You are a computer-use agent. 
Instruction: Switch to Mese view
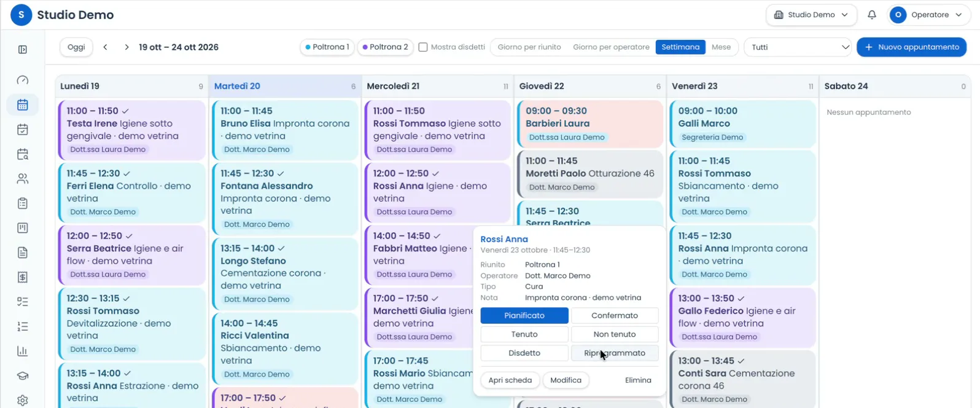pyautogui.click(x=721, y=47)
